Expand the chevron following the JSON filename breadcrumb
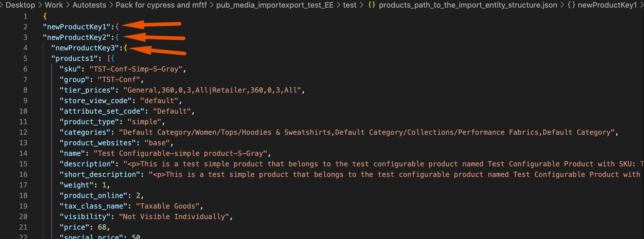Viewport: 644px width, 239px height. pyautogui.click(x=563, y=5)
